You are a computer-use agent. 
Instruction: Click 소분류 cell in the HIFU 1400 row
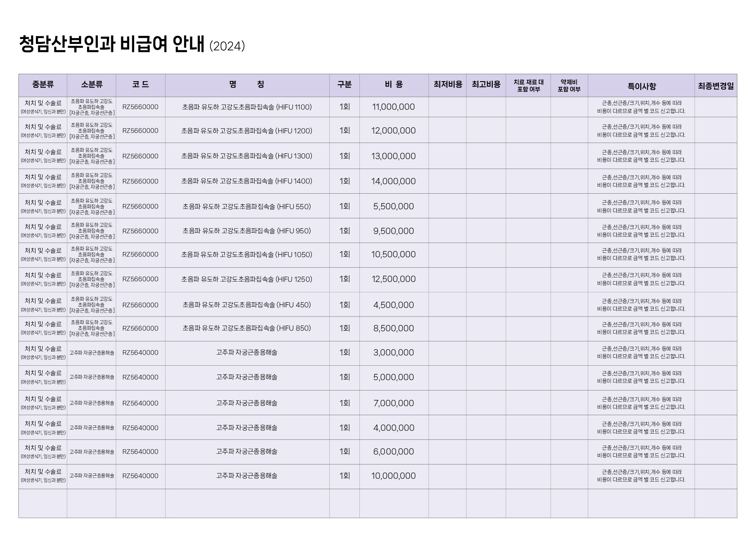click(x=92, y=181)
